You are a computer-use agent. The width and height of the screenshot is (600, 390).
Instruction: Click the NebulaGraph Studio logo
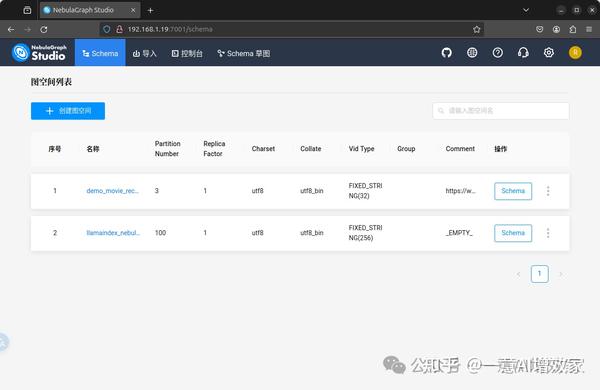[x=39, y=52]
